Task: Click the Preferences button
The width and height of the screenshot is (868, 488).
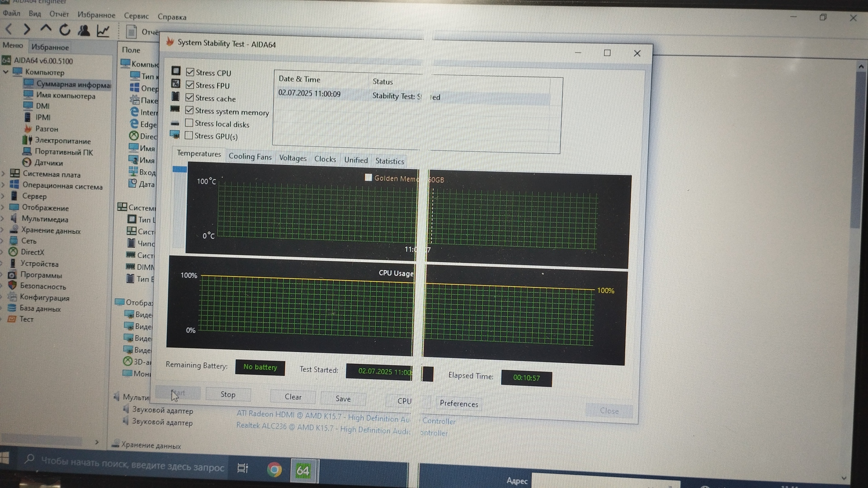Action: pyautogui.click(x=458, y=404)
